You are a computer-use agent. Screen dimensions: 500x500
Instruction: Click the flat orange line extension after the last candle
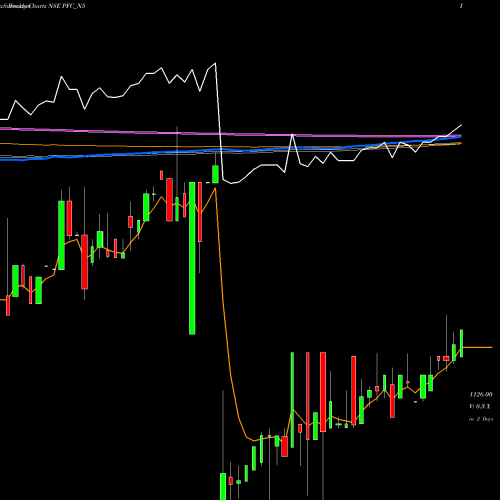point(477,347)
